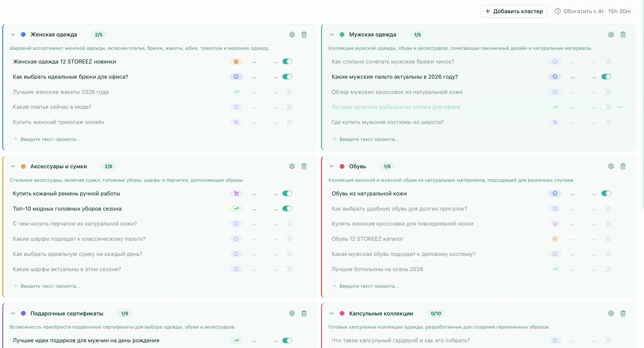644x348 pixels.
Task: Disable the toggle for Обувь из натуральной кожи
Action: click(606, 193)
